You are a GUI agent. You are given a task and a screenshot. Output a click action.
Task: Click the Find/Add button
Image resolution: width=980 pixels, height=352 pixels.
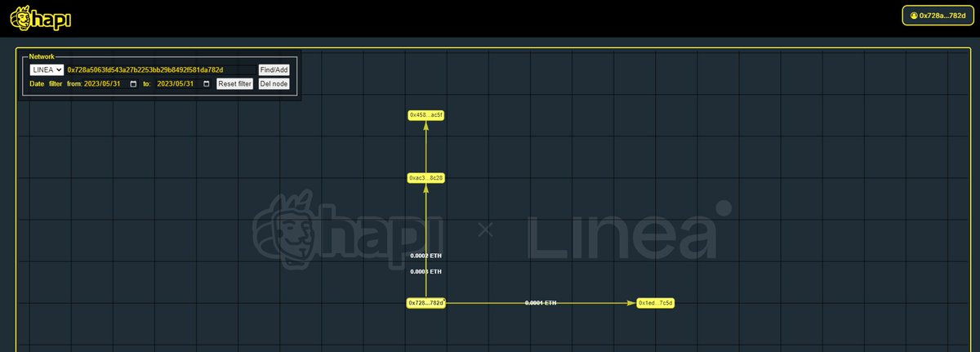[274, 70]
